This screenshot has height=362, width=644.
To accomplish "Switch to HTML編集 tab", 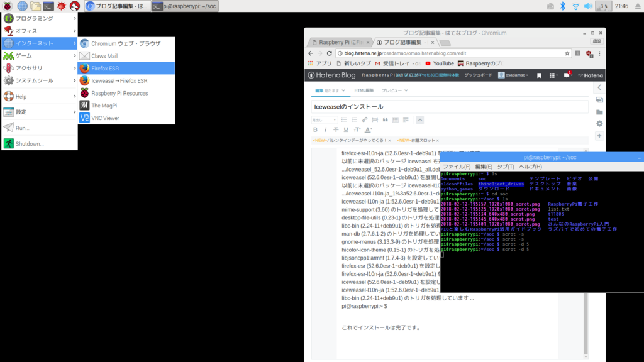I will click(x=364, y=90).
